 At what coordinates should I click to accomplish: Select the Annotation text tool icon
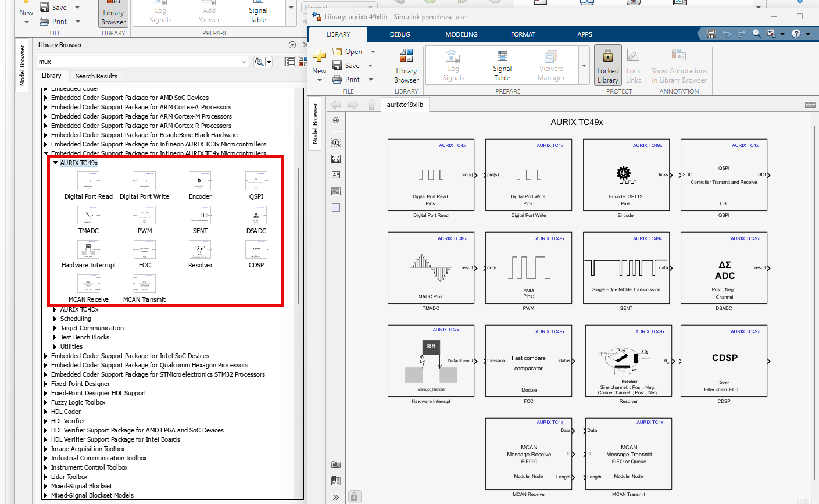click(336, 175)
